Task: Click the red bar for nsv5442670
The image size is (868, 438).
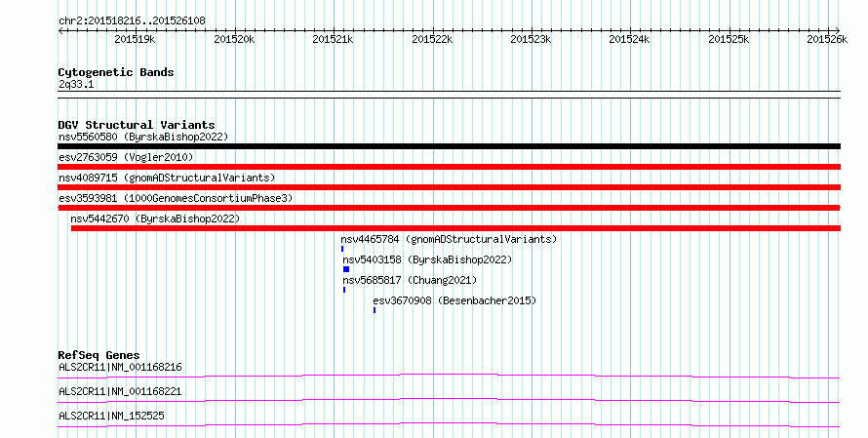Action: tap(455, 228)
